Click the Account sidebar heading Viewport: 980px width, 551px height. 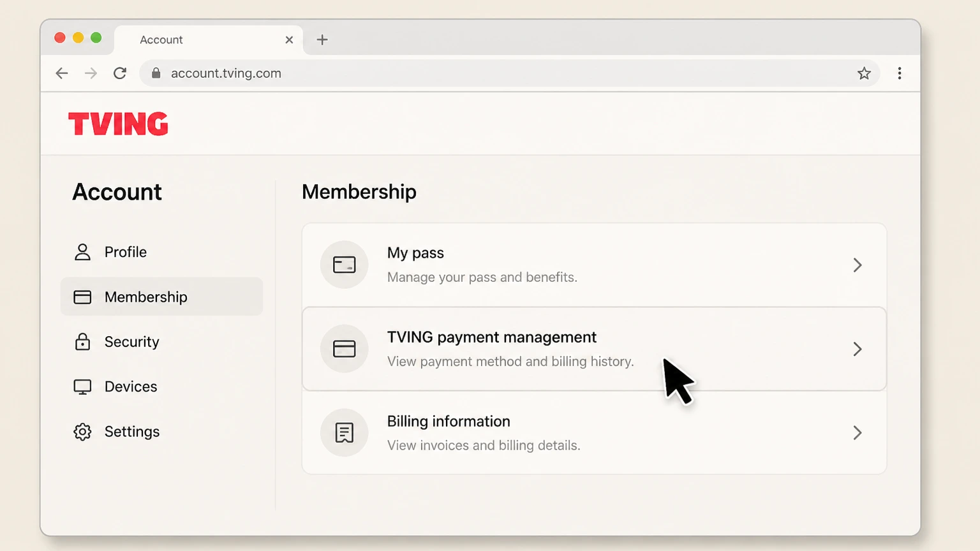[117, 192]
